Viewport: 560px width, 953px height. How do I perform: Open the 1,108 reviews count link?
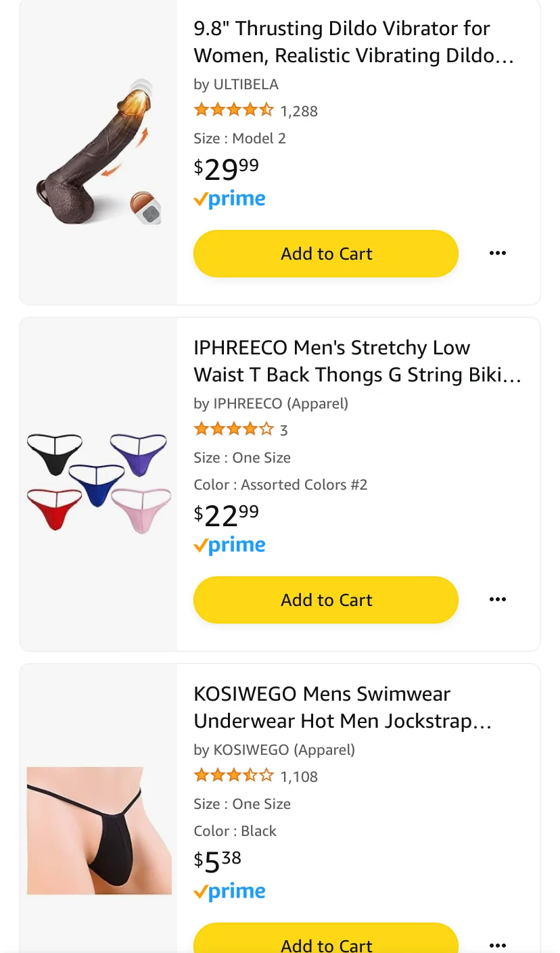click(x=299, y=776)
